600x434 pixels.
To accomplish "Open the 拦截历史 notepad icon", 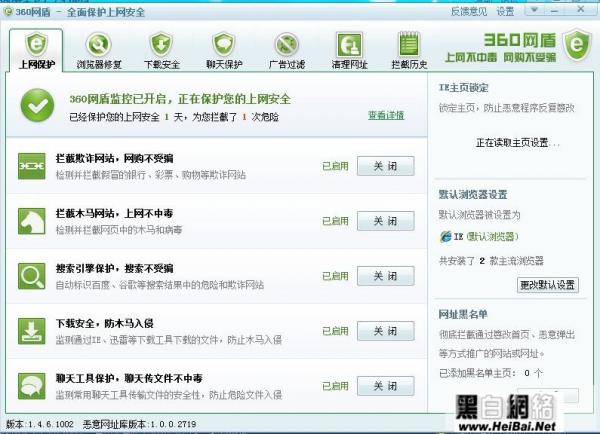I will 410,45.
